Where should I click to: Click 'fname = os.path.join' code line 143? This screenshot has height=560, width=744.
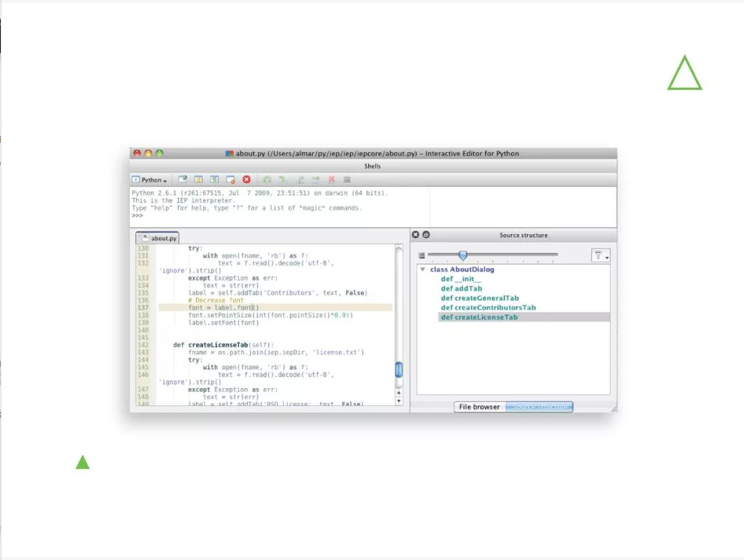coord(276,352)
